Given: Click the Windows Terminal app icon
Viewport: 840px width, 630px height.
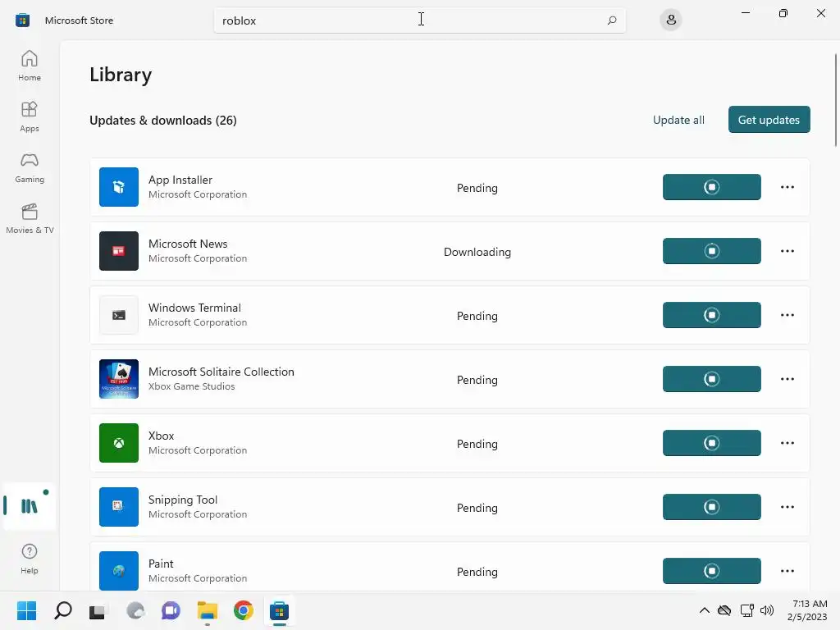Looking at the screenshot, I should click(119, 315).
